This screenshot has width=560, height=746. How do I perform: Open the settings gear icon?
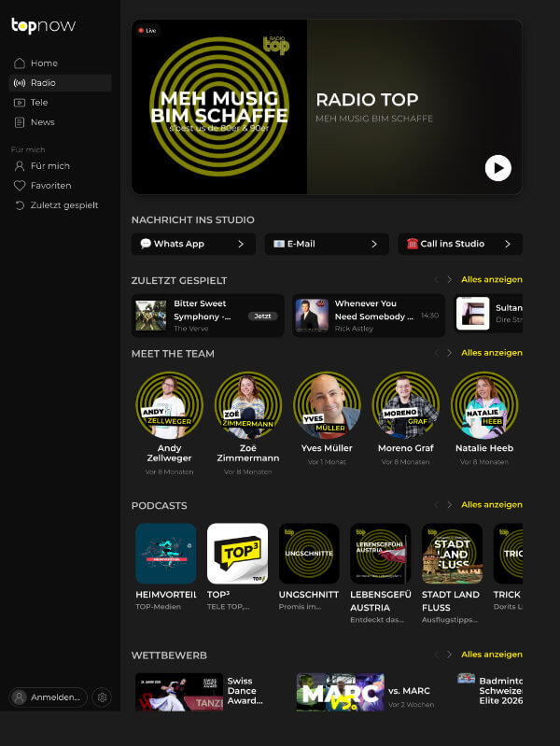point(103,697)
